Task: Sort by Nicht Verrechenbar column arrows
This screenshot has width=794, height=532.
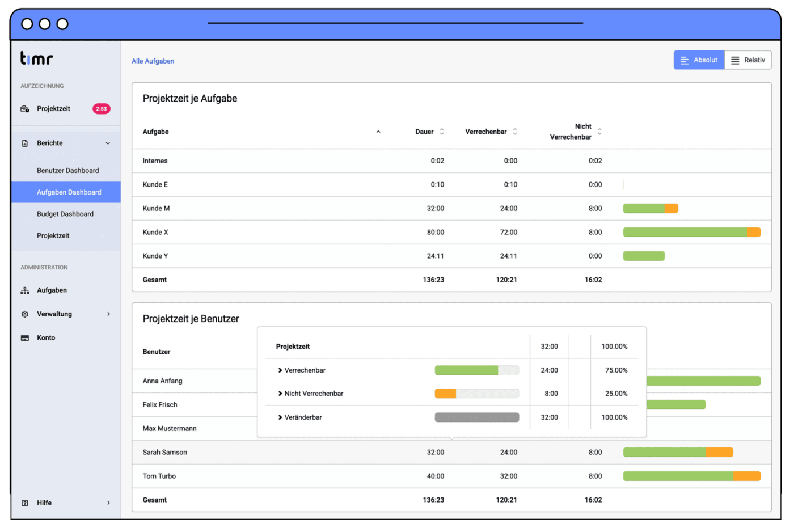Action: (599, 132)
